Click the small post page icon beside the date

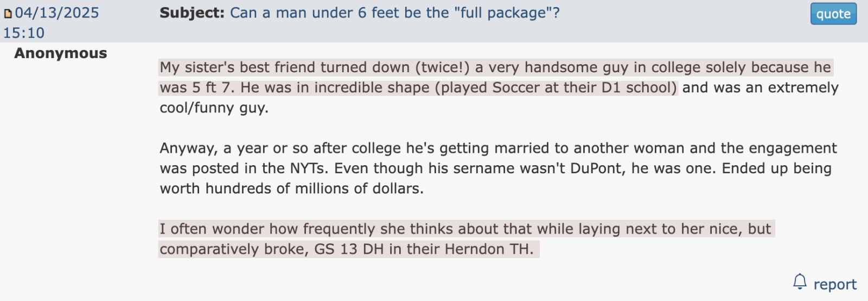pos(8,14)
